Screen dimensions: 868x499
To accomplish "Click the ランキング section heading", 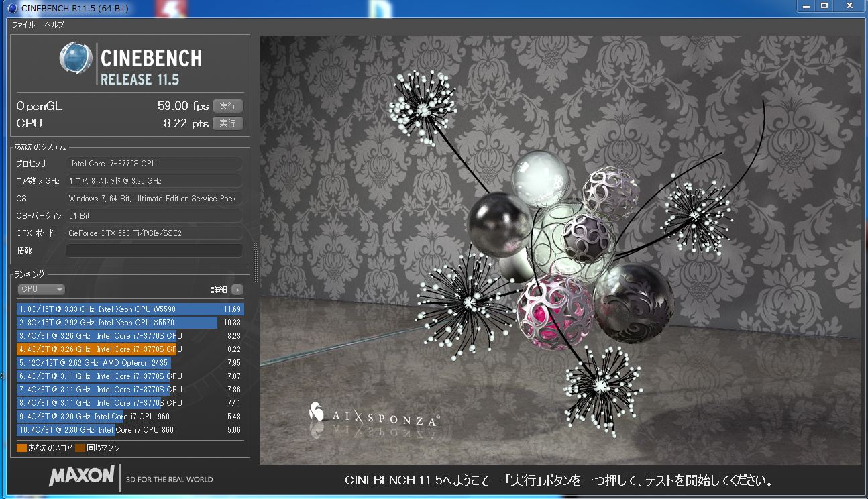I will tap(30, 274).
